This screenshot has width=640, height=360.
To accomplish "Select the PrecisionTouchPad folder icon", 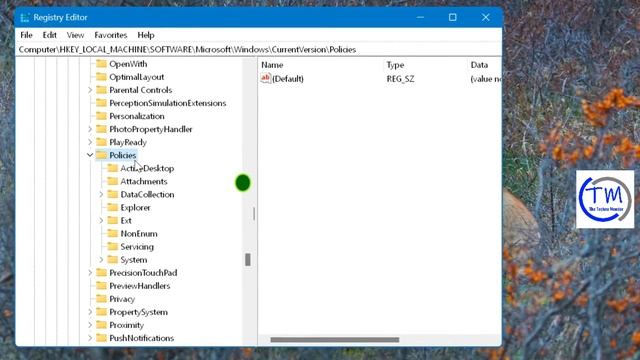I will pyautogui.click(x=101, y=273).
